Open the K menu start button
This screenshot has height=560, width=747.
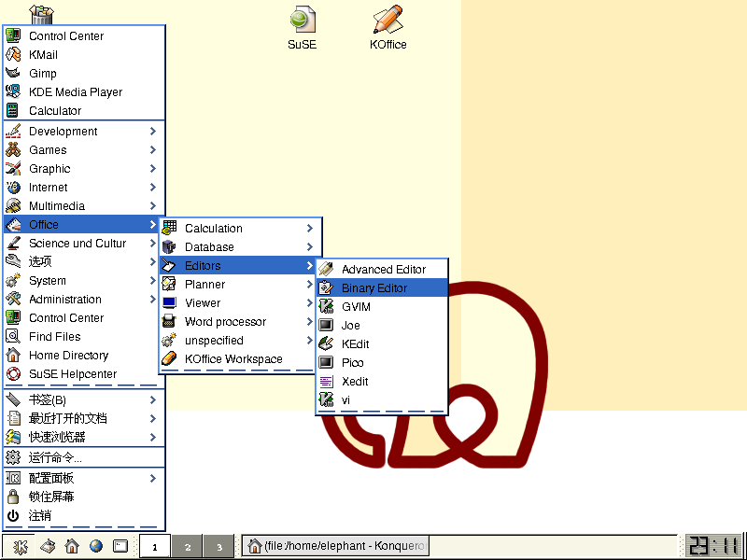coord(19,546)
